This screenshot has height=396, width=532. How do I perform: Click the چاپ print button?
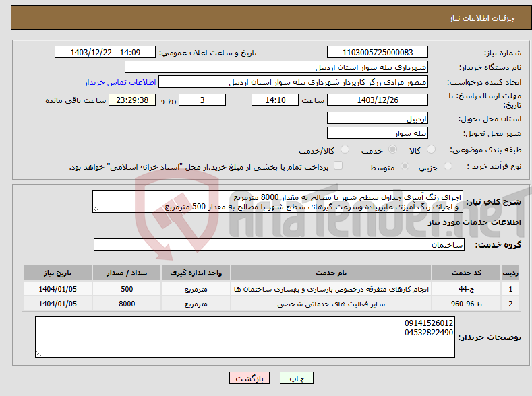[x=296, y=378]
